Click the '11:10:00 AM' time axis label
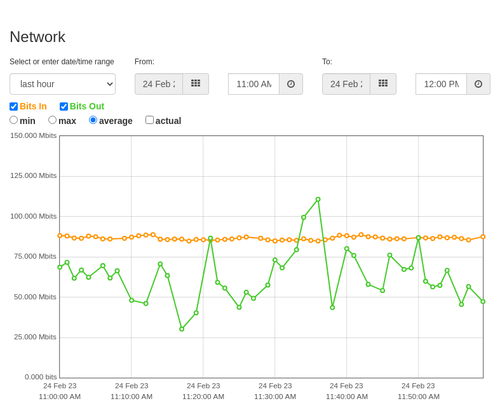 pos(131,397)
